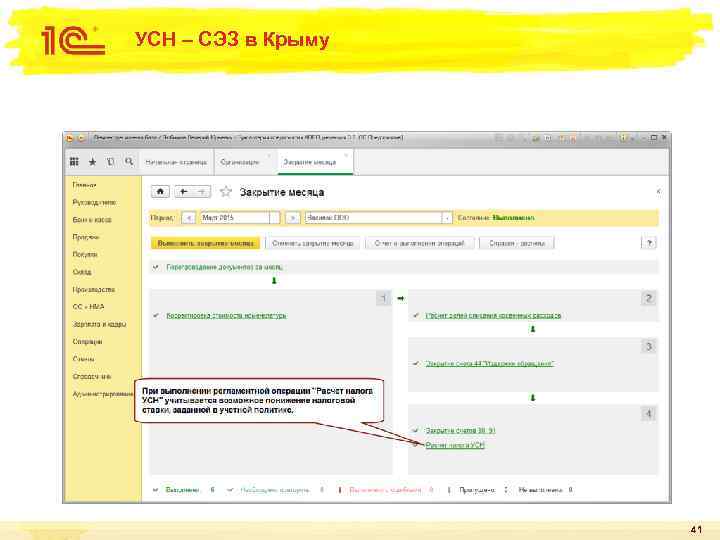
Task: Open Закрытие счета 44 Издержки обращения
Action: tap(489, 364)
